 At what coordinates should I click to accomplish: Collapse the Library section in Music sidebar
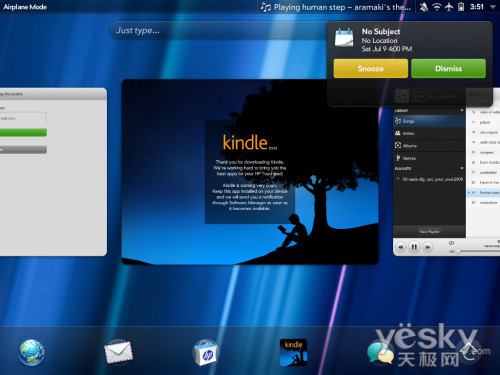[x=462, y=110]
